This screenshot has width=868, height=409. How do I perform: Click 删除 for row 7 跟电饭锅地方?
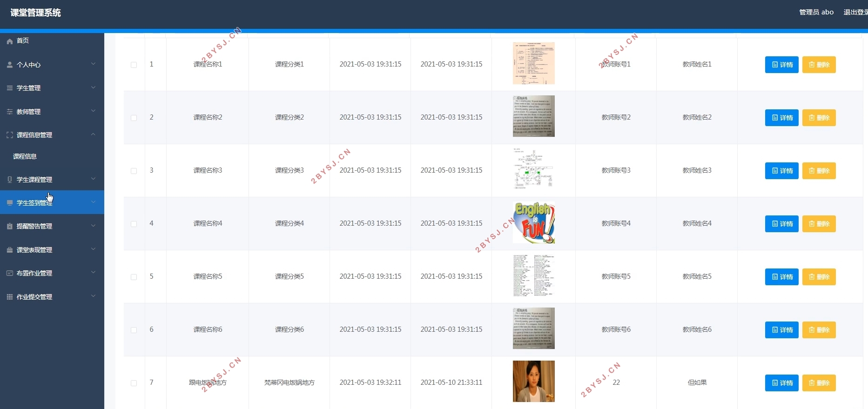(819, 383)
